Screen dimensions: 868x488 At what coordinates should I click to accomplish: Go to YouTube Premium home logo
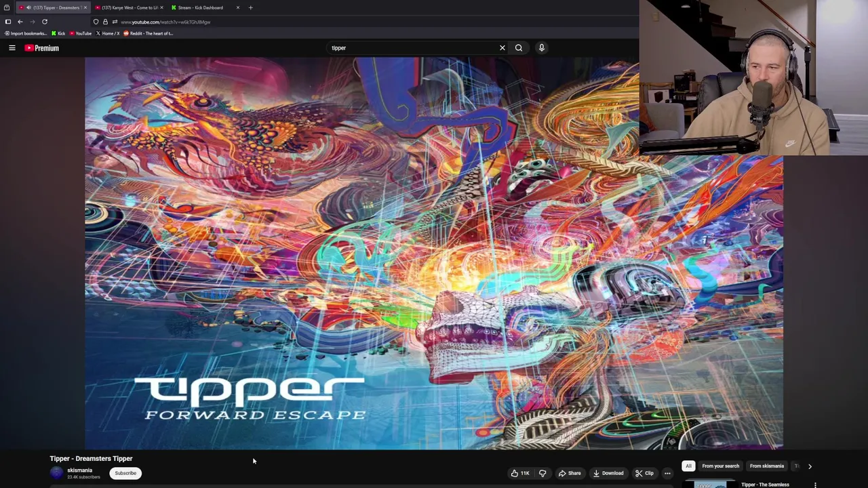coord(42,48)
